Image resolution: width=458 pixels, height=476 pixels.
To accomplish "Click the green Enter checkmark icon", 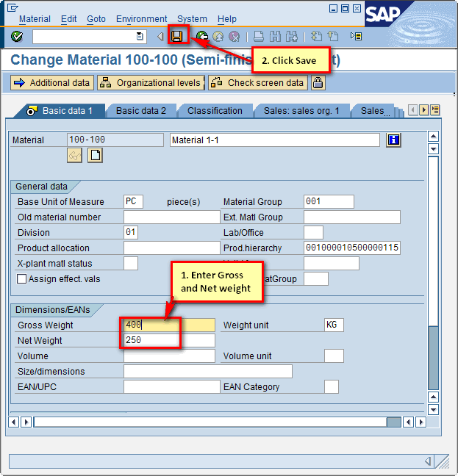I will click(x=17, y=36).
